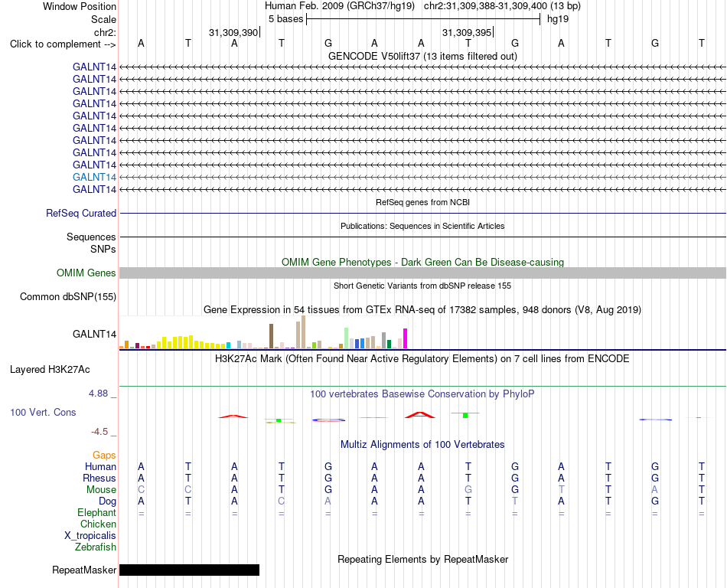Select the Zebrafish alignment row label
This screenshot has height=588, width=727.
[x=96, y=547]
